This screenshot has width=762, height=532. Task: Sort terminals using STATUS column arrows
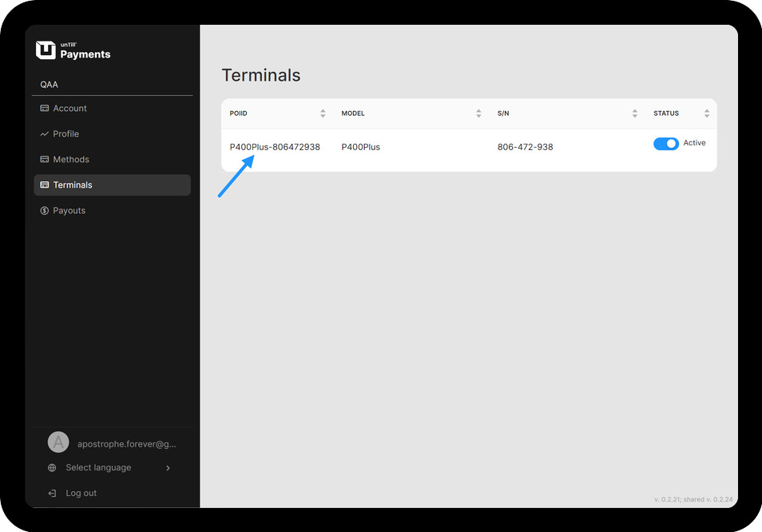pyautogui.click(x=707, y=113)
